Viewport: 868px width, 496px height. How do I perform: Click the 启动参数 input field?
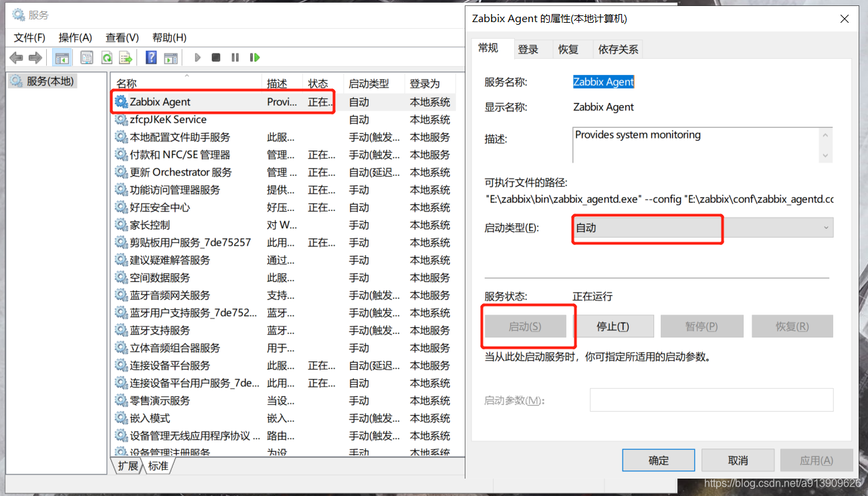(712, 400)
